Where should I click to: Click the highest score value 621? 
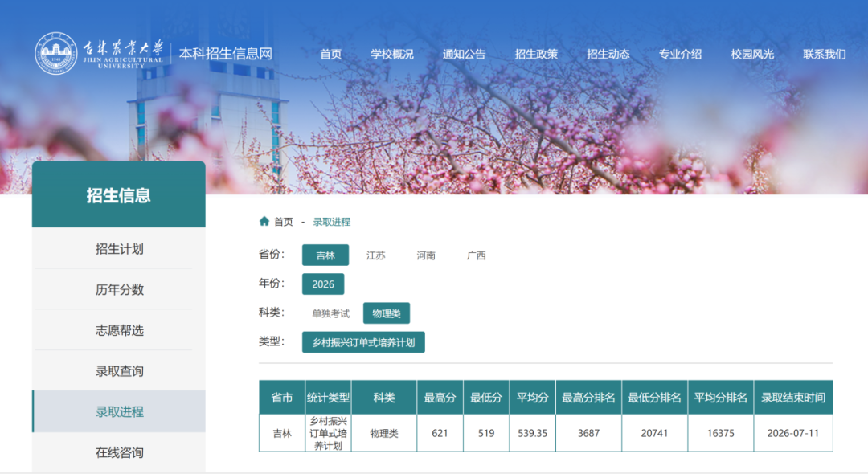pyautogui.click(x=440, y=433)
